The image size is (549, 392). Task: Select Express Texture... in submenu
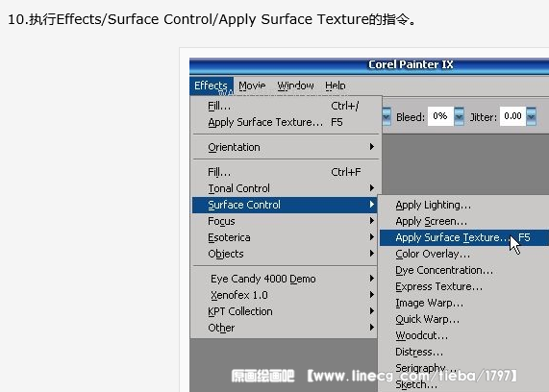[x=464, y=286]
